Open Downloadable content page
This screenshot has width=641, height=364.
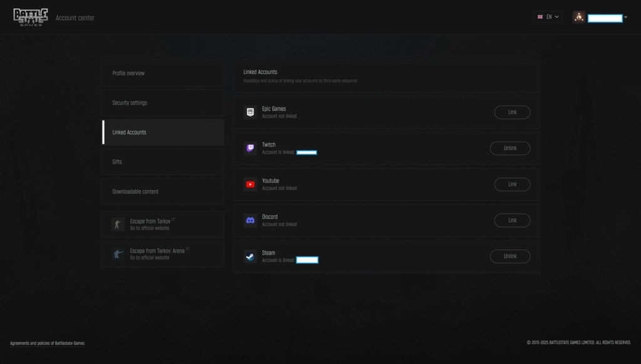pyautogui.click(x=163, y=191)
